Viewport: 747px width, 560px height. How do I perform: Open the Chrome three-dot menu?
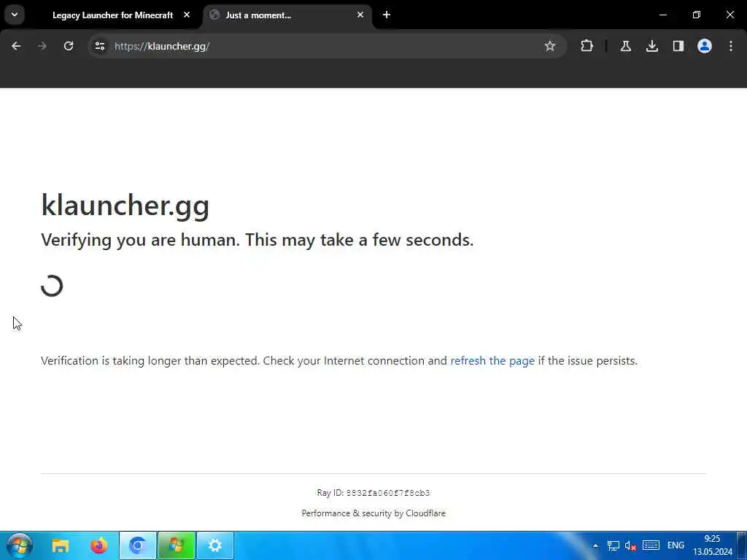tap(731, 46)
